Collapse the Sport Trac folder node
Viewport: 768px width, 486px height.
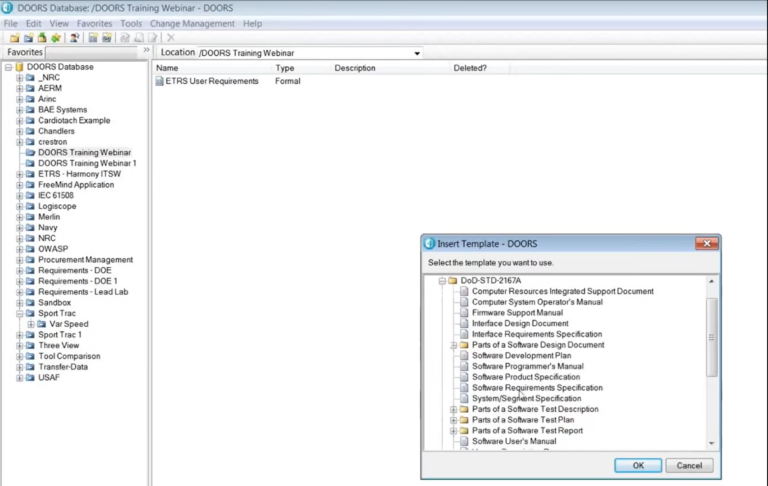click(x=19, y=314)
